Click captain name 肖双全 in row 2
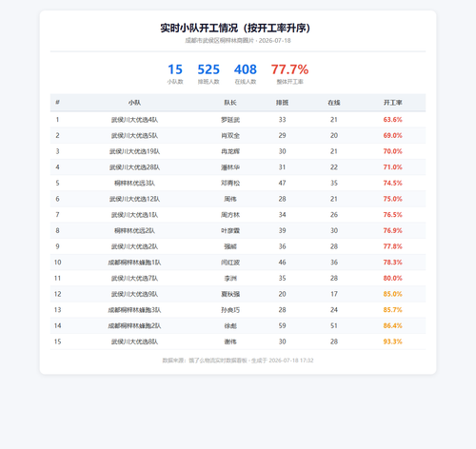This screenshot has width=476, height=449. click(230, 136)
